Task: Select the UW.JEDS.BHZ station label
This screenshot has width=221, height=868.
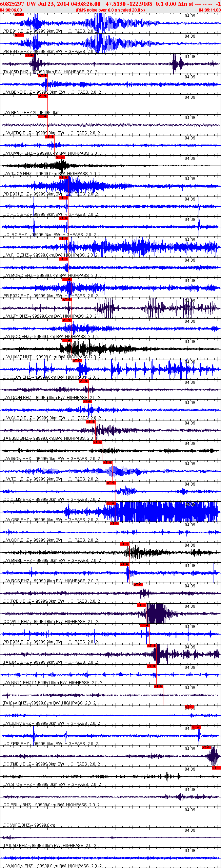Action: tap(52, 133)
